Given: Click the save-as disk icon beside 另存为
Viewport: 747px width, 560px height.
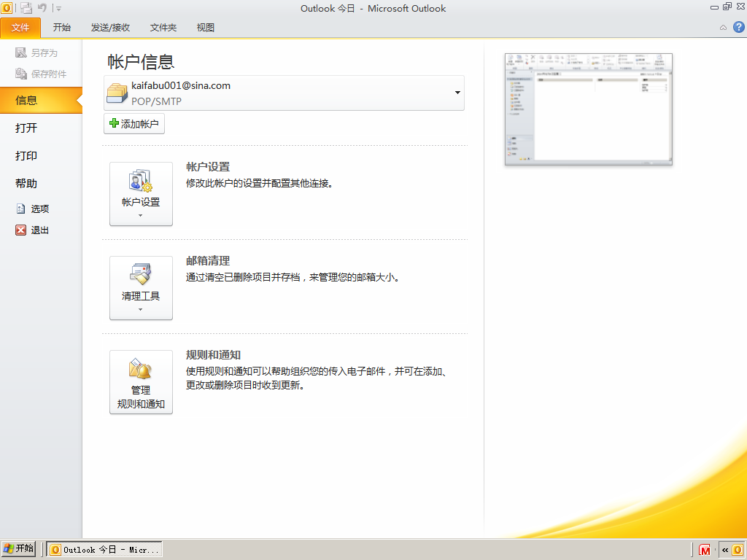Looking at the screenshot, I should click(x=20, y=52).
